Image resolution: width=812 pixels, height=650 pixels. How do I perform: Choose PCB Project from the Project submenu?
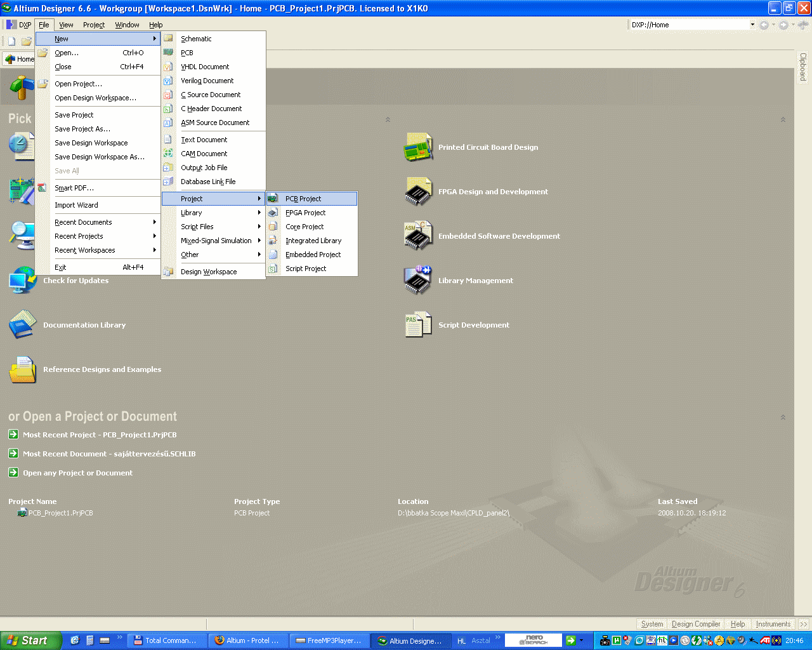[311, 199]
